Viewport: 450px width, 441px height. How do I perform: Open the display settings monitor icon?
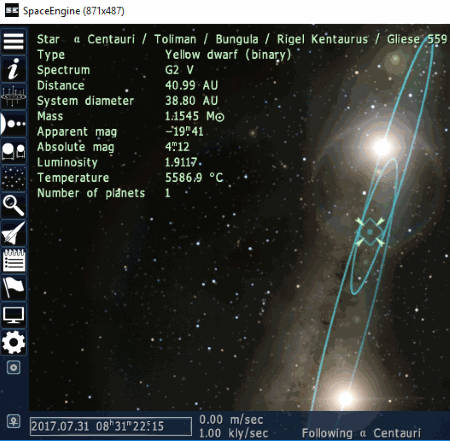(13, 315)
